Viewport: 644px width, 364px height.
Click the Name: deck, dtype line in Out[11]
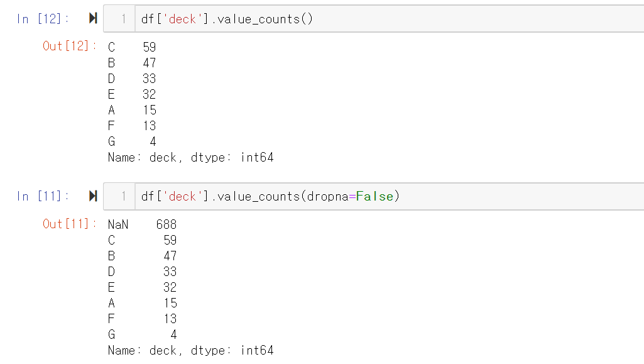tap(190, 350)
